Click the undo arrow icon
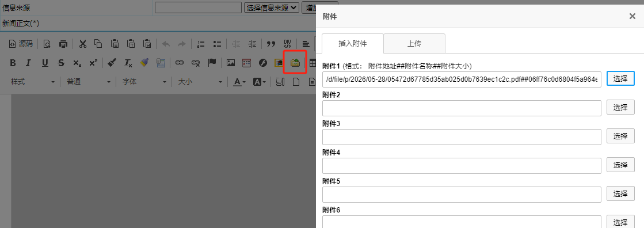 pyautogui.click(x=166, y=44)
